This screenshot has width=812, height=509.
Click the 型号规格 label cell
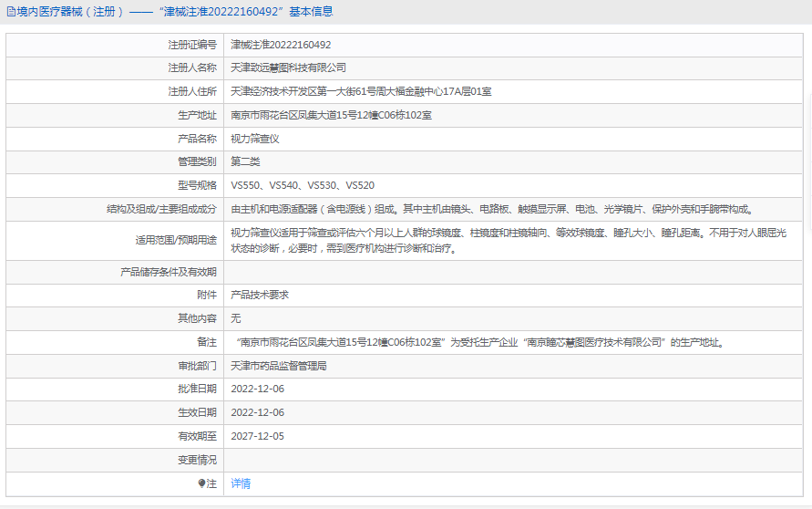(x=115, y=185)
